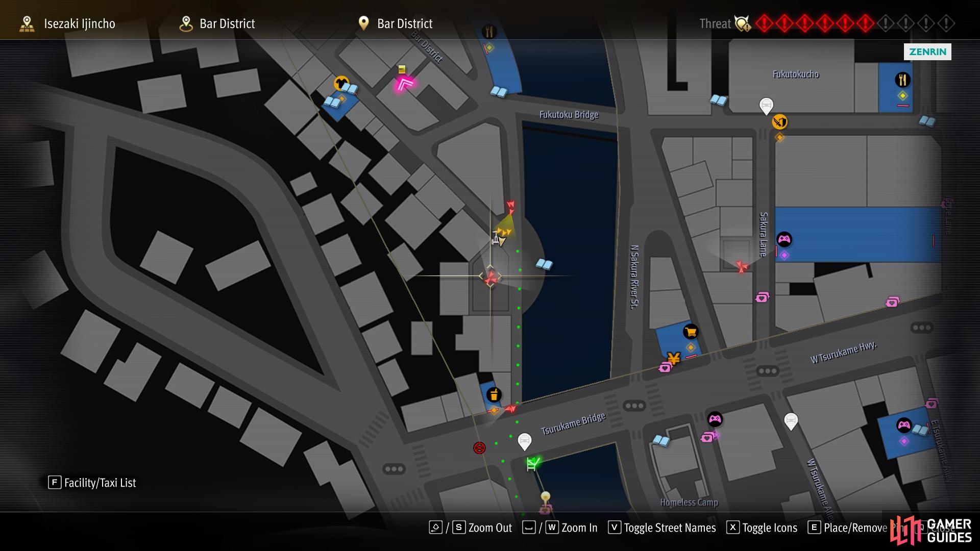
Task: Select the Isezaki Ijincho location header
Action: 67,23
